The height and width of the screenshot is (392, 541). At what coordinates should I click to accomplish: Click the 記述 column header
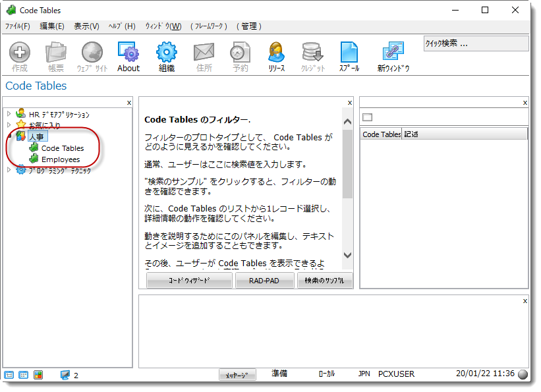[465, 134]
